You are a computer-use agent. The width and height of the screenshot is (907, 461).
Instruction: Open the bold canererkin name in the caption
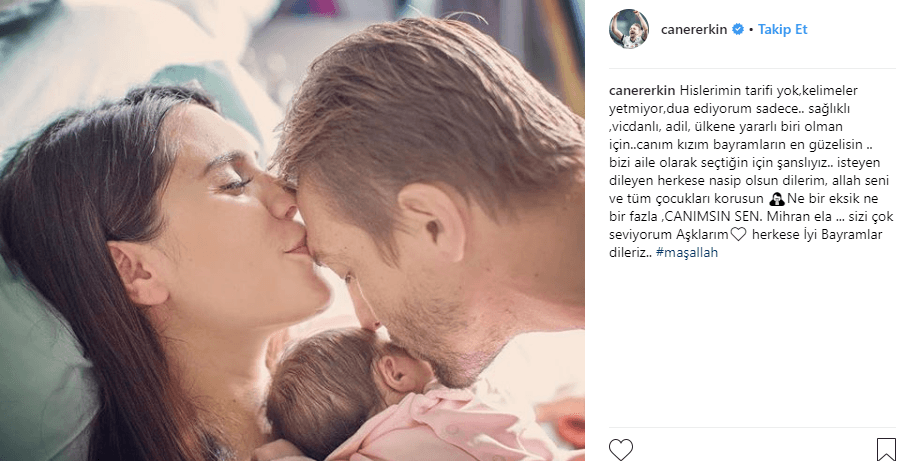coord(642,91)
